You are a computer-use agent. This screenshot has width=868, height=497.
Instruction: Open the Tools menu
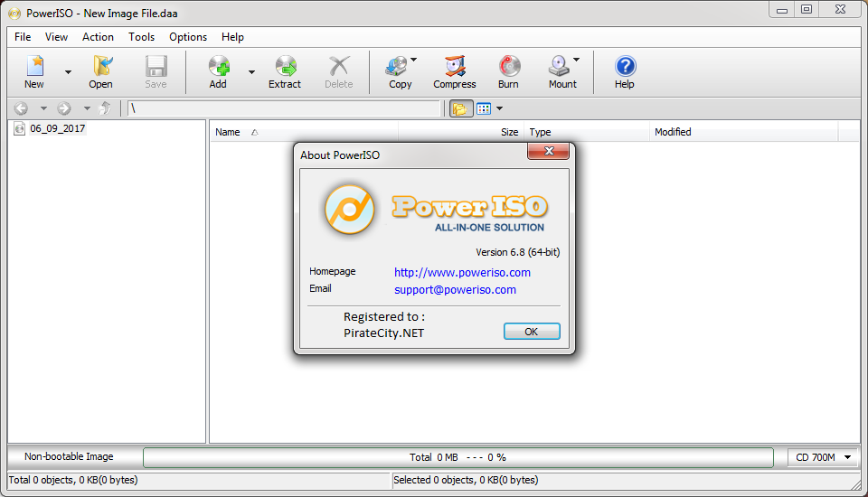coord(142,37)
